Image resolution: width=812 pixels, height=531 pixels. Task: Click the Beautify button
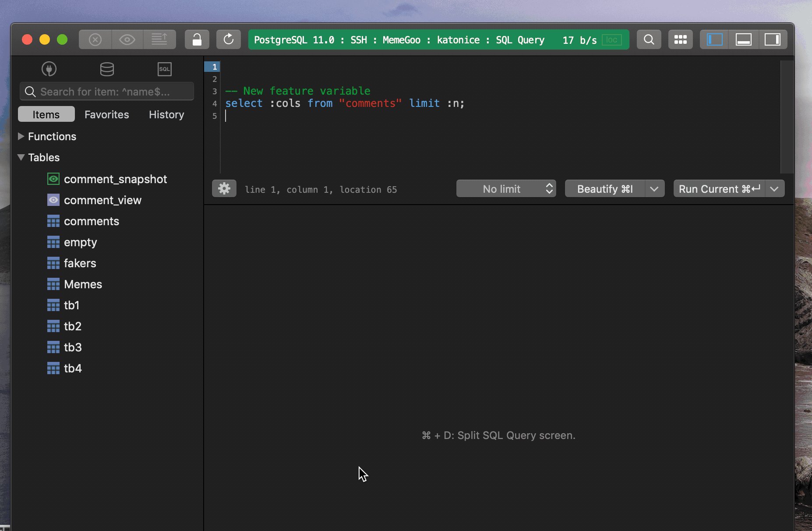tap(605, 188)
